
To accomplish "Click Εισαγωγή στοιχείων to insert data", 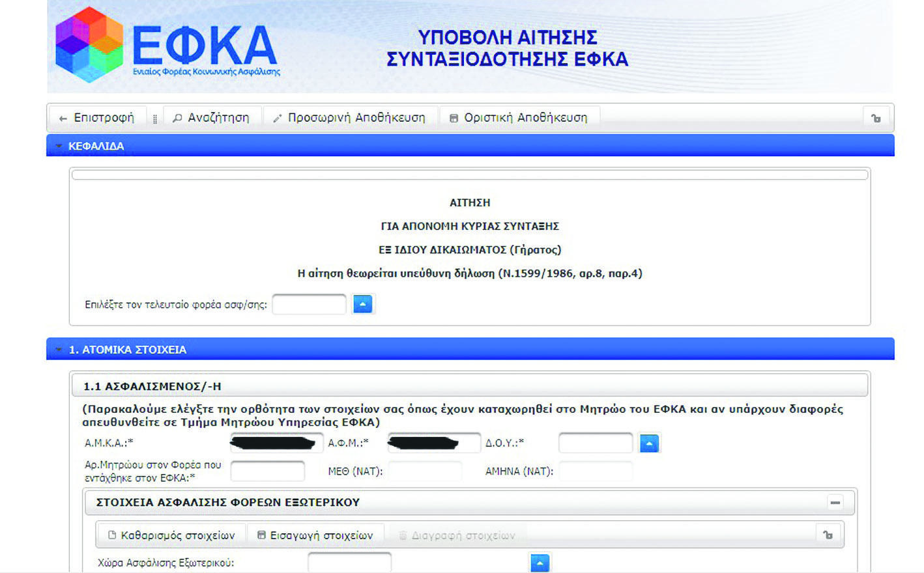I will (315, 535).
